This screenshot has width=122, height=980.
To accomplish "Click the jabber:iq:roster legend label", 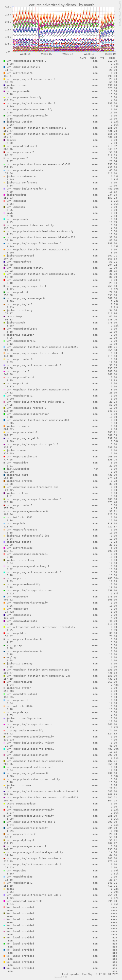I will coord(19,426).
